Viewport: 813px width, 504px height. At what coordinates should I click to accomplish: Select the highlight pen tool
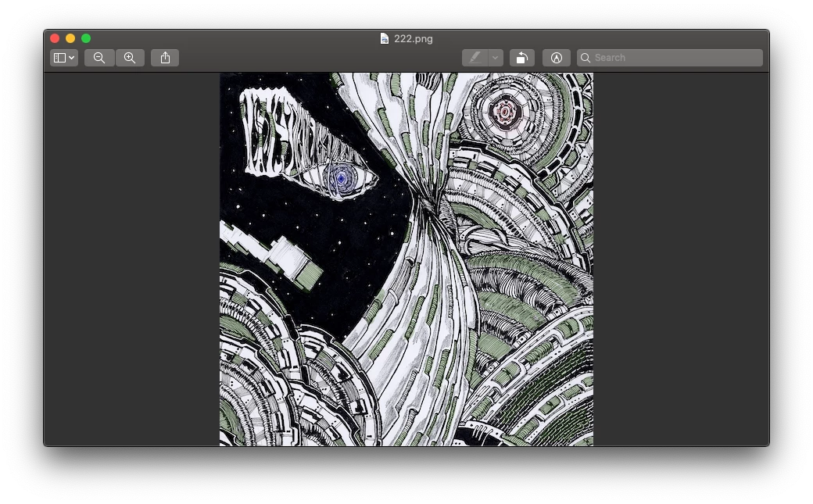(475, 58)
